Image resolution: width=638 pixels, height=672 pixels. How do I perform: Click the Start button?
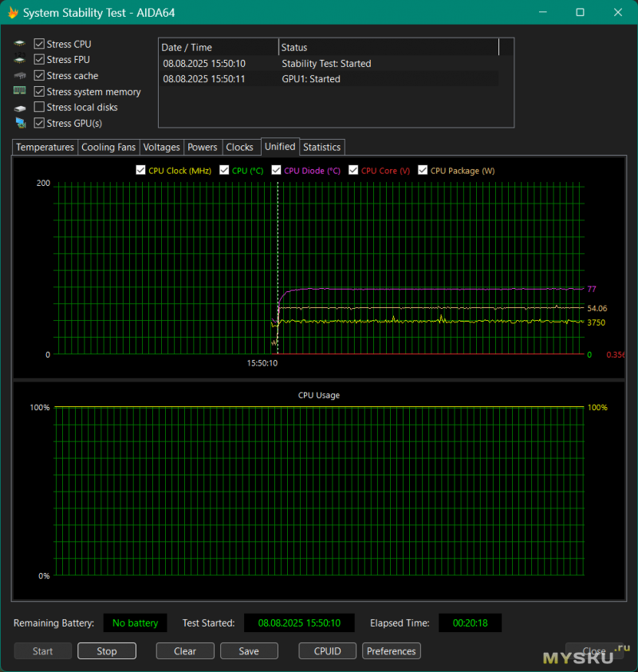tap(43, 651)
